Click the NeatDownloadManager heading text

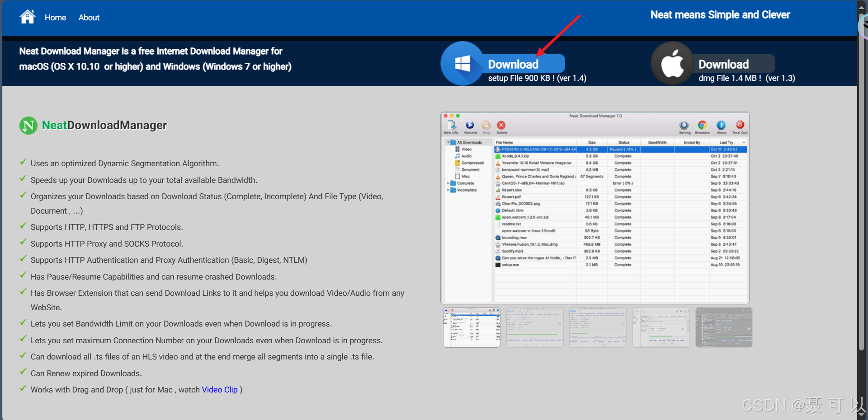(104, 125)
